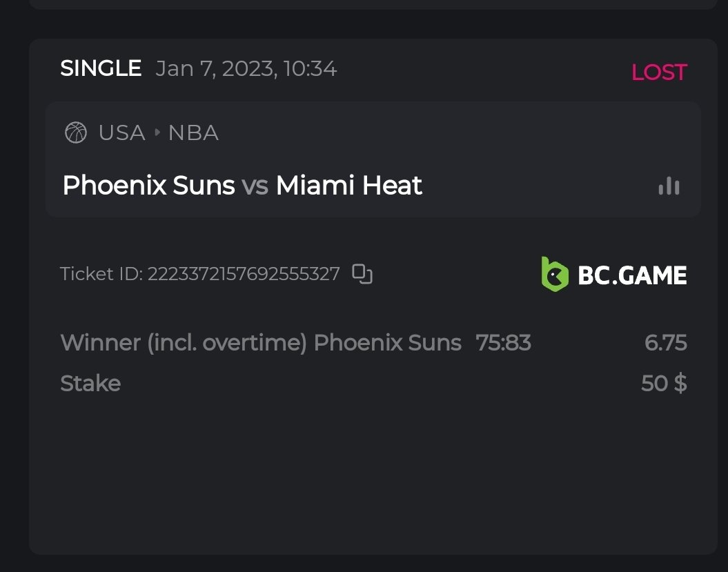Click the basketball sport icon
This screenshot has width=728, height=572.
click(76, 132)
